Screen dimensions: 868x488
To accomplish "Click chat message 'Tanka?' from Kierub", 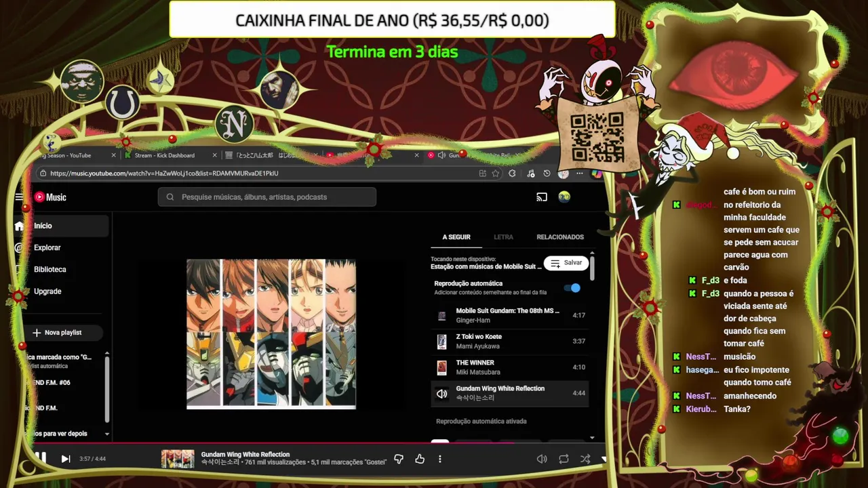I will [738, 409].
